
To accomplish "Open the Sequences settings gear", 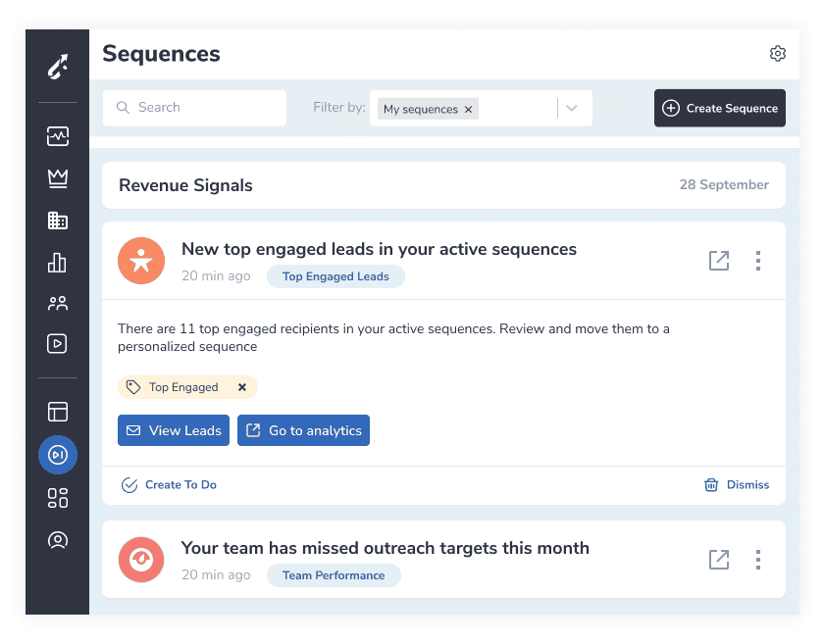I will pos(778,54).
